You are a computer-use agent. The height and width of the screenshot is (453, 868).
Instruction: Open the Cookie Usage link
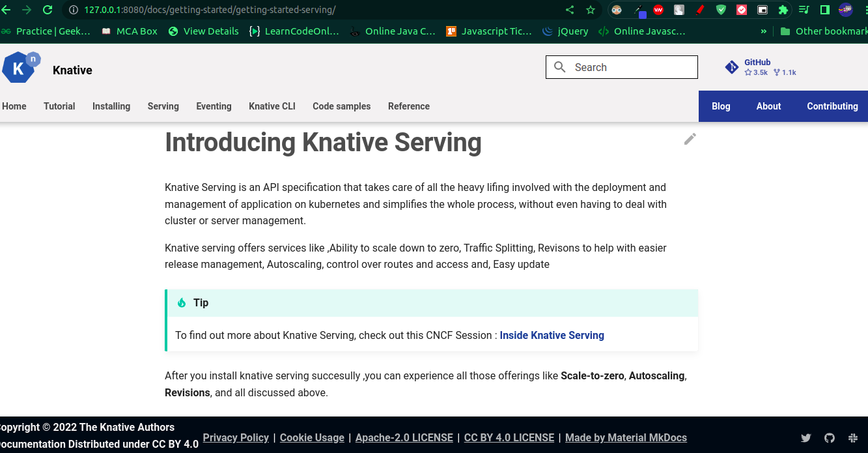[312, 438]
